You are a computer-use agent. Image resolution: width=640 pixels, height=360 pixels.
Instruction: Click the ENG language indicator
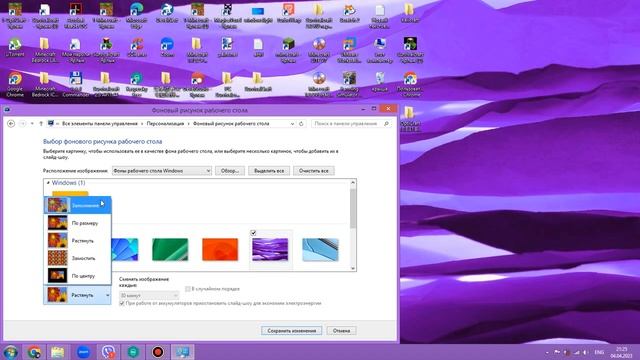tap(599, 352)
